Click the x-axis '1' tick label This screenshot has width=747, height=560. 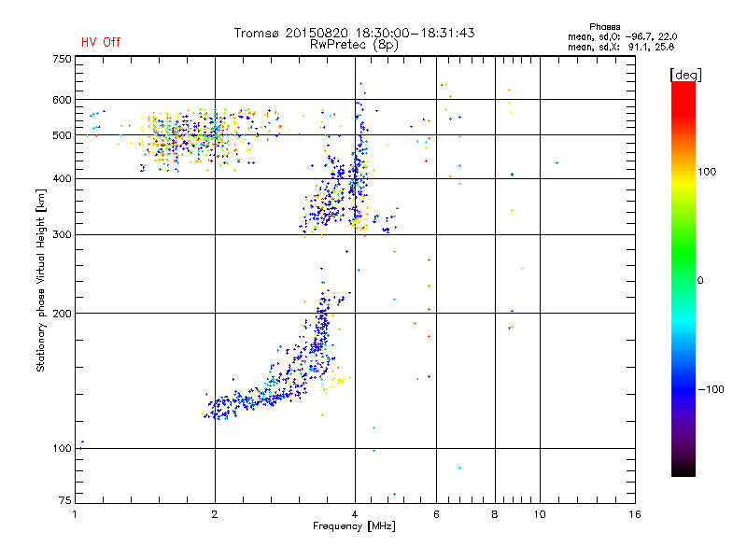[75, 514]
